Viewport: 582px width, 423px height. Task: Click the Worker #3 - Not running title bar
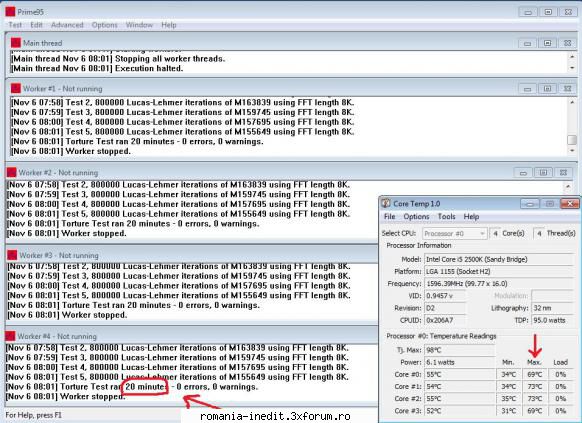pos(192,255)
